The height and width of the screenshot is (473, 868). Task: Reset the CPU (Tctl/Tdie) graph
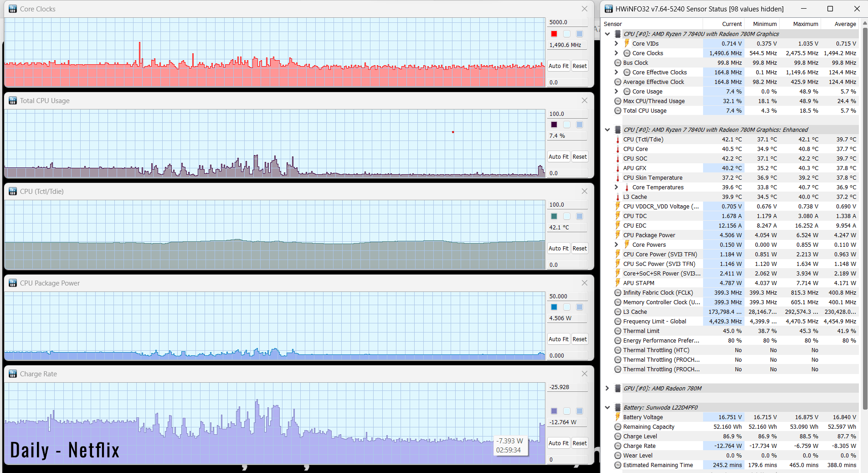pos(580,249)
